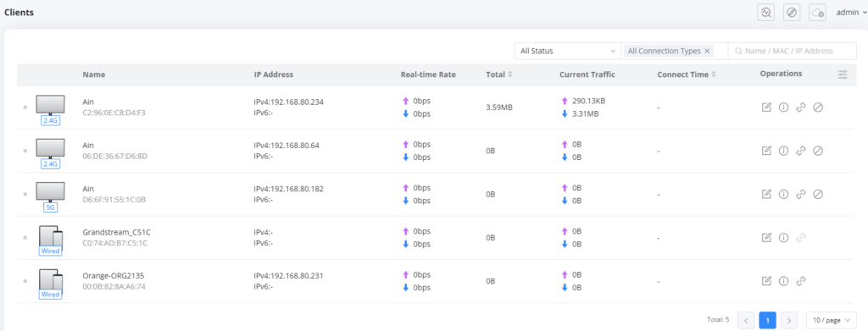View info for Grandstream_C51C client

pyautogui.click(x=783, y=238)
